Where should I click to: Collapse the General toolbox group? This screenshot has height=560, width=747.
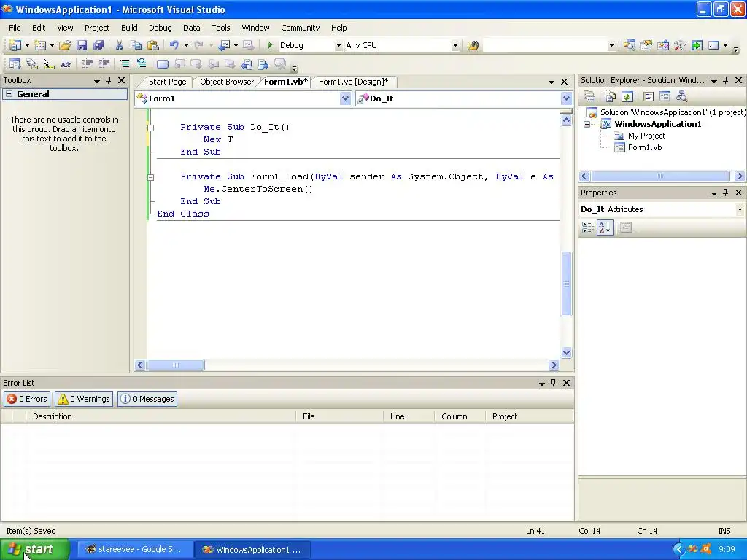tap(9, 94)
